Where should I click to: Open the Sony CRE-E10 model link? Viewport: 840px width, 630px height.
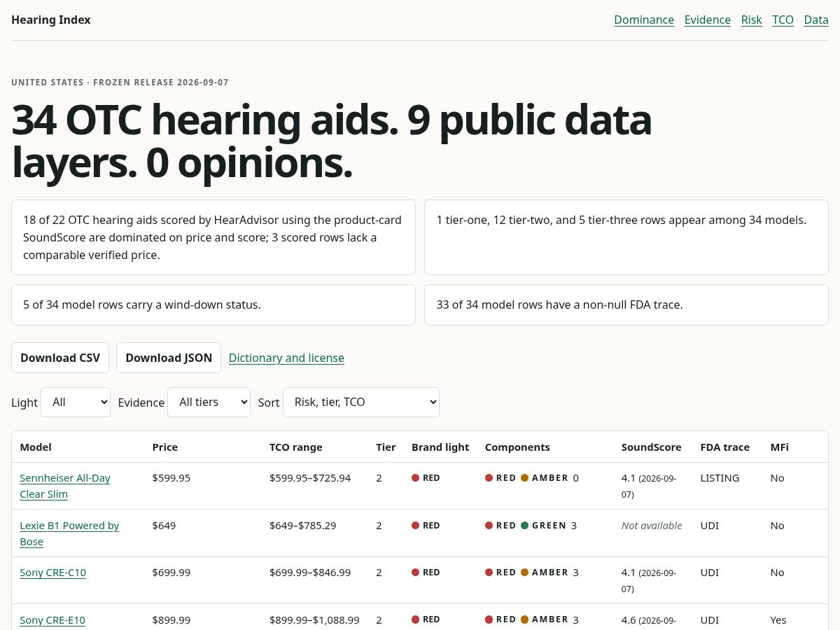pos(52,620)
